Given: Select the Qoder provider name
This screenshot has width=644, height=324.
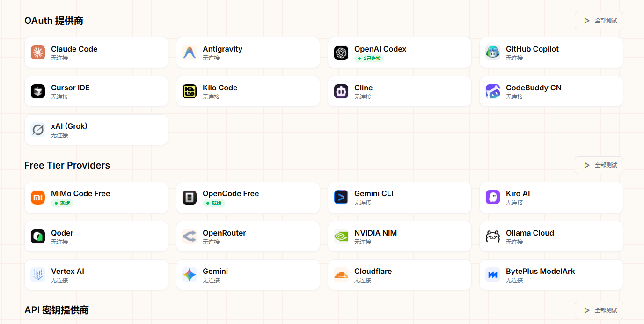Looking at the screenshot, I should click(x=62, y=233).
